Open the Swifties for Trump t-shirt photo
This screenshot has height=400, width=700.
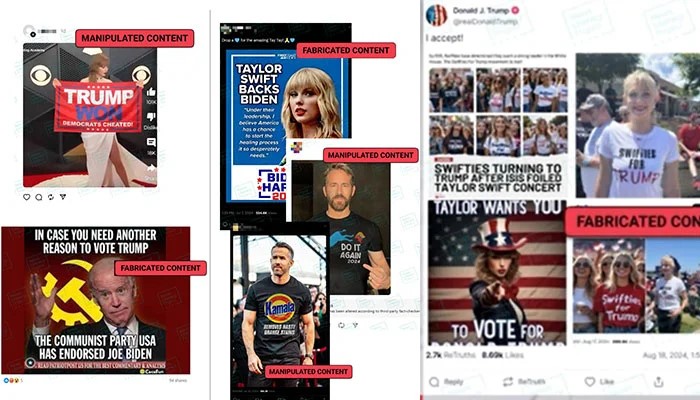[x=638, y=125]
